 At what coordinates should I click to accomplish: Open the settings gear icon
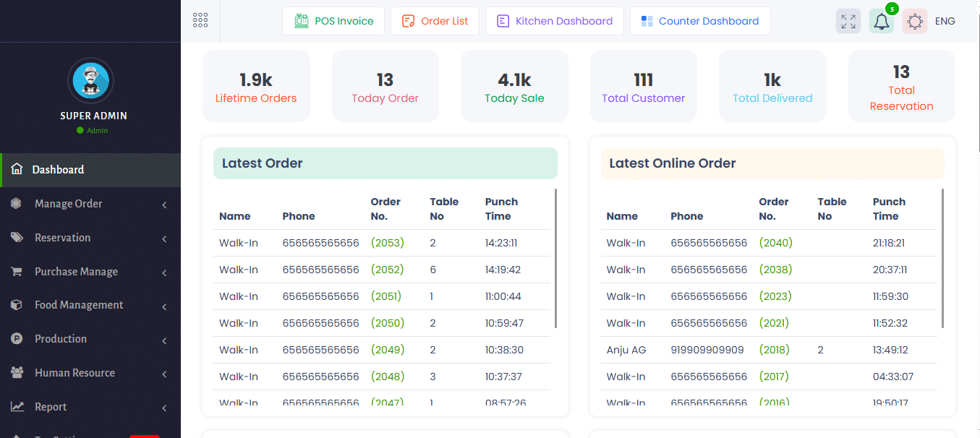click(915, 21)
